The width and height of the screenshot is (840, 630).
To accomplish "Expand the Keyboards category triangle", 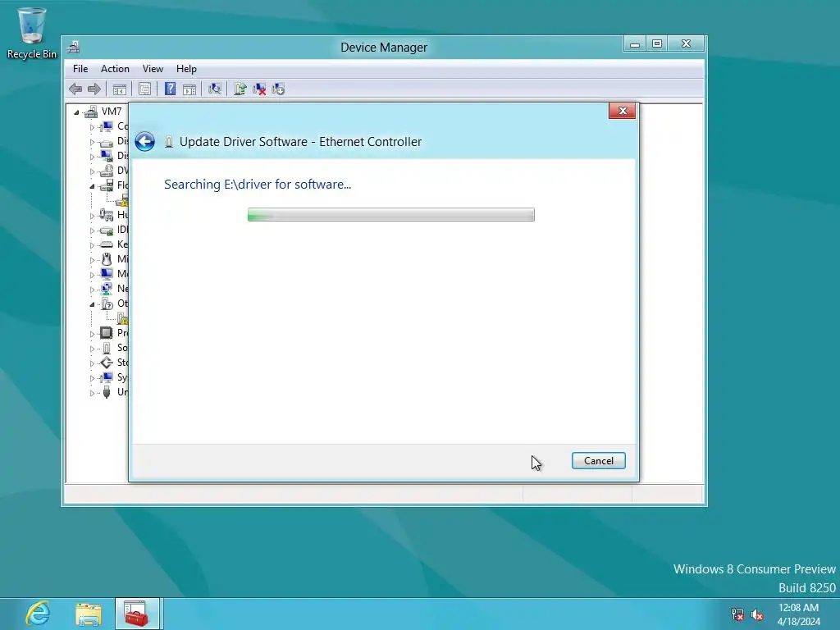I will tap(92, 245).
